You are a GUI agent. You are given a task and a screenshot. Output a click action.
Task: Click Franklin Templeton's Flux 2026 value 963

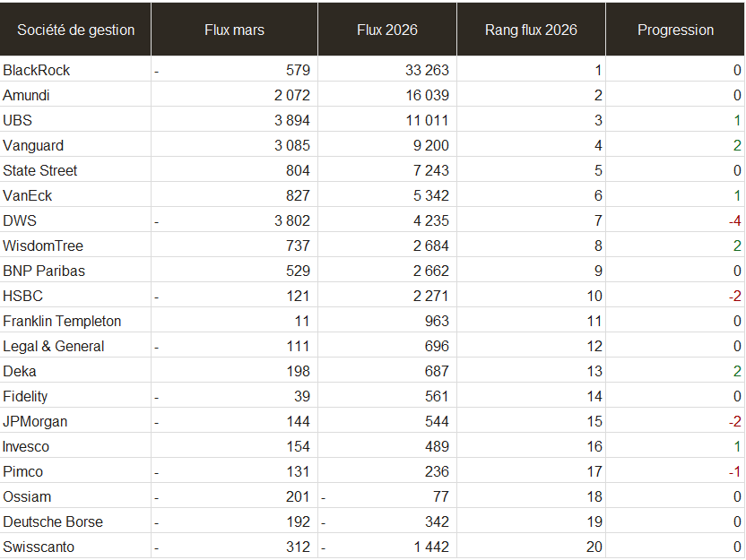pyautogui.click(x=437, y=322)
